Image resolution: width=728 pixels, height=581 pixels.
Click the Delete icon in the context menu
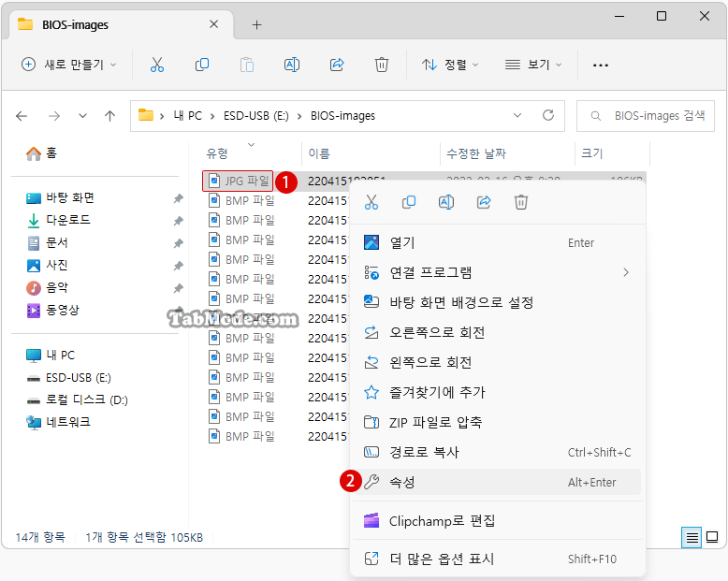(x=521, y=202)
